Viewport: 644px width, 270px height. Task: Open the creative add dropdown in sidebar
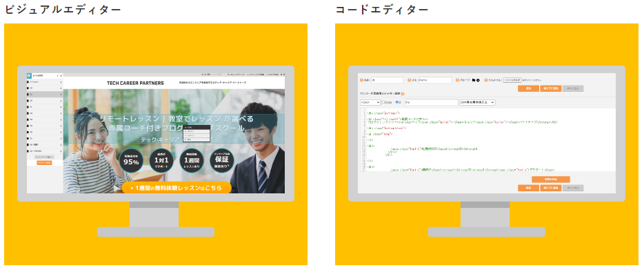point(44,157)
